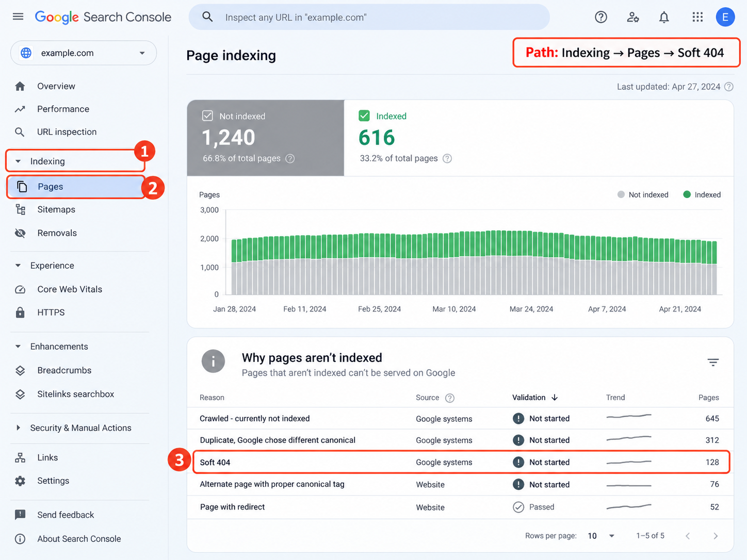This screenshot has height=560, width=747.
Task: Click the Performance trend icon
Action: [x=20, y=109]
